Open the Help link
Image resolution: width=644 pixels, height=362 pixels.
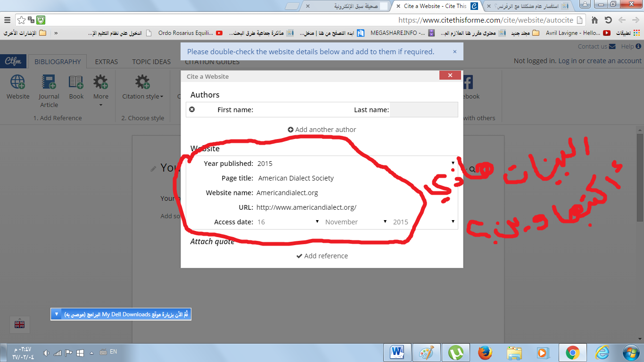pyautogui.click(x=631, y=46)
